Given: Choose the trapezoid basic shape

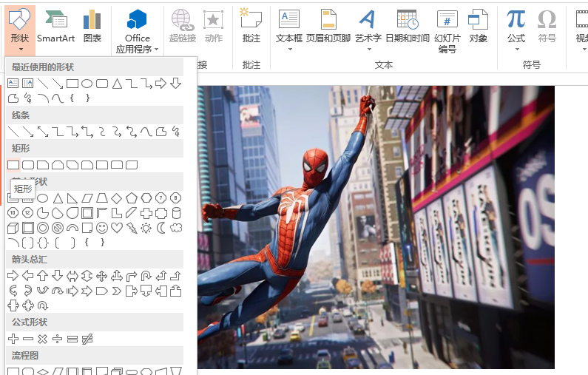Looking at the screenshot, I should coord(102,198).
